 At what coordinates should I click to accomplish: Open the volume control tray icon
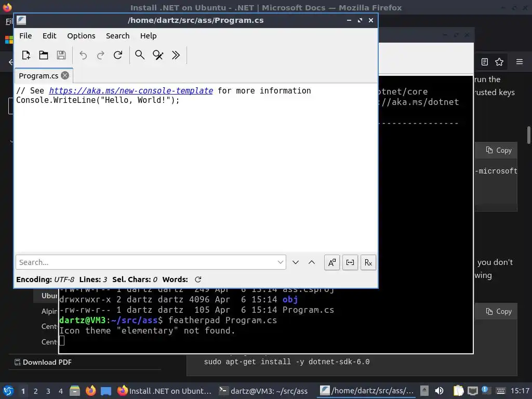pos(439,391)
